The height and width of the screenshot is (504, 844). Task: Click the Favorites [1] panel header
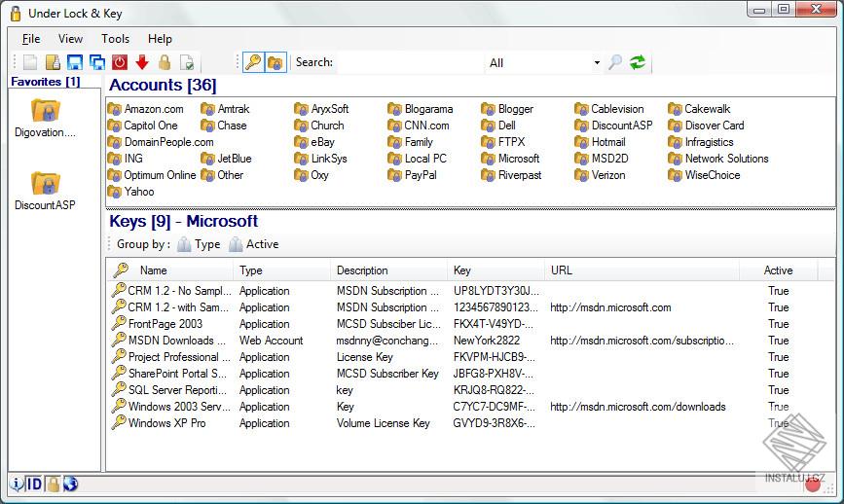coord(46,82)
